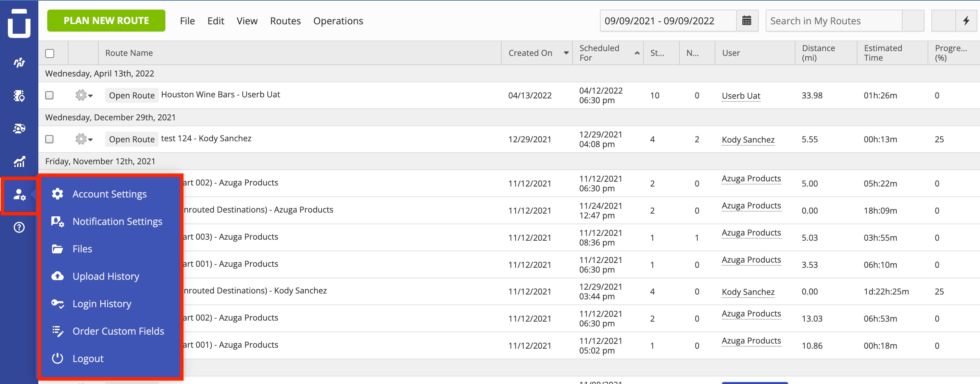980x384 pixels.
Task: Select Notification Settings menu entry
Action: (x=117, y=221)
